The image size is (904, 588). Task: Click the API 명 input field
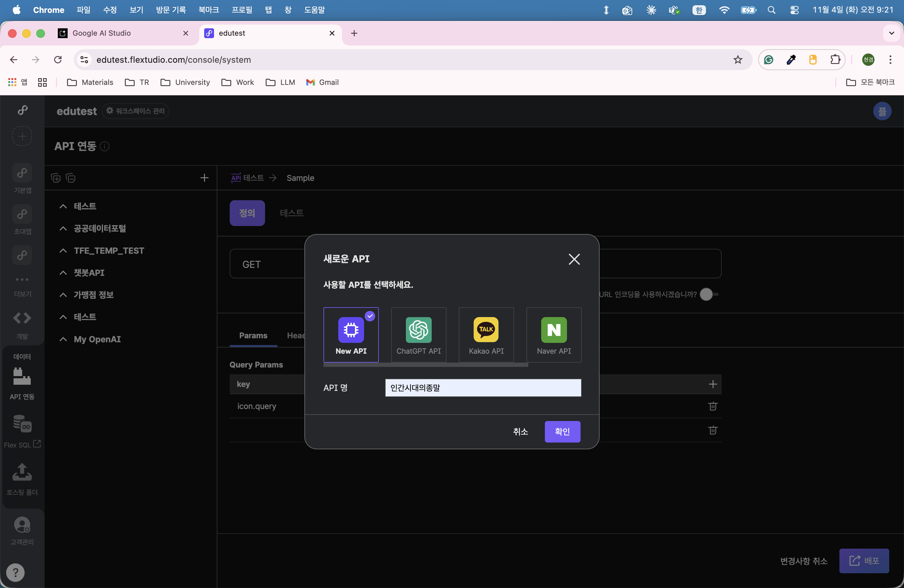pyautogui.click(x=483, y=387)
